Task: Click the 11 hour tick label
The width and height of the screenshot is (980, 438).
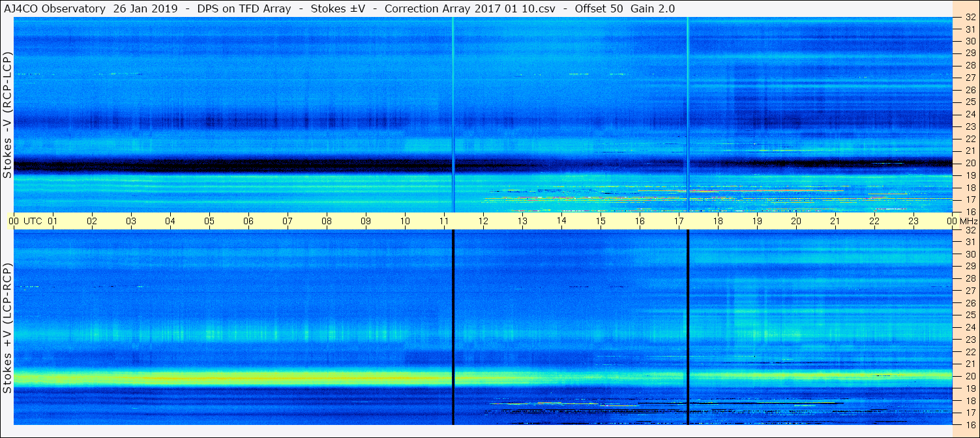Action: point(444,221)
